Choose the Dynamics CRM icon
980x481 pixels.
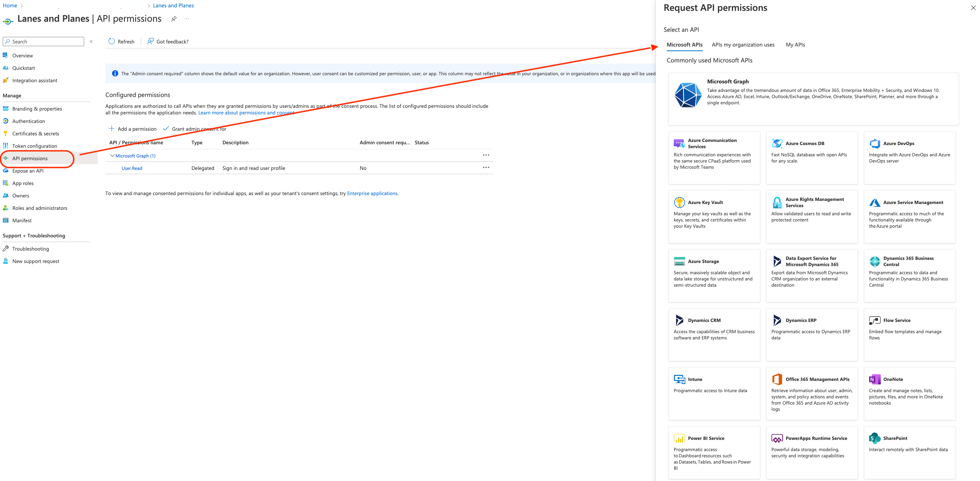pos(679,320)
